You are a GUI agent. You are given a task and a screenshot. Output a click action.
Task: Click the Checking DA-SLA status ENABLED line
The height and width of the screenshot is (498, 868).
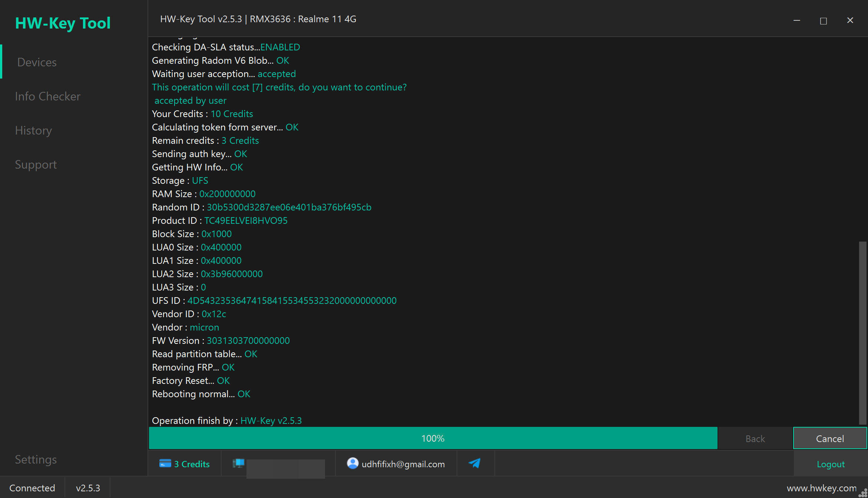click(x=226, y=47)
